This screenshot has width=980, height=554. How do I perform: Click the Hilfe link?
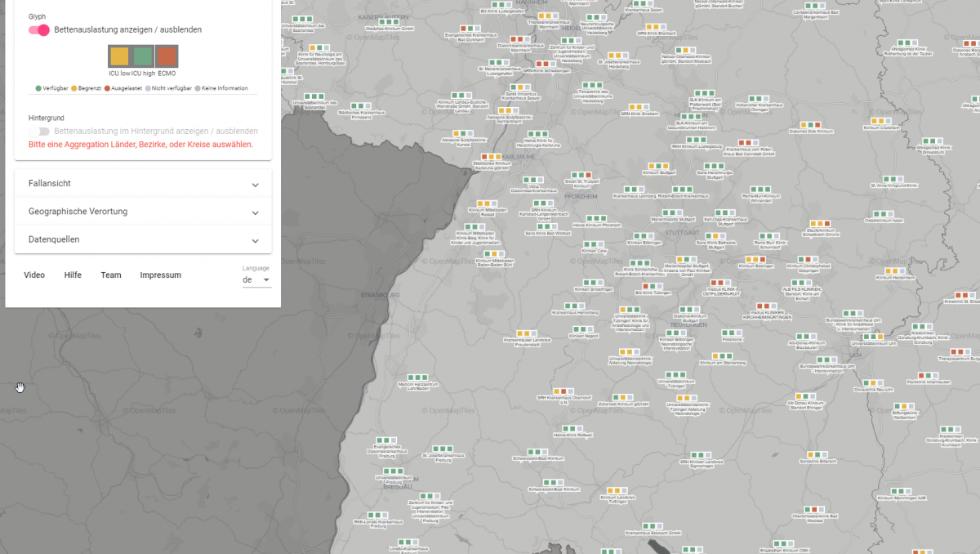73,275
